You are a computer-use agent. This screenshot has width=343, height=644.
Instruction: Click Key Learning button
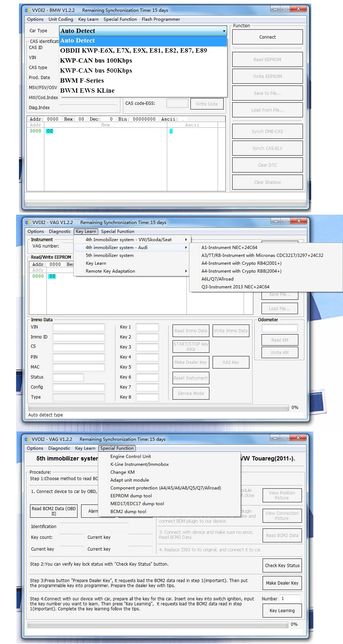(282, 611)
